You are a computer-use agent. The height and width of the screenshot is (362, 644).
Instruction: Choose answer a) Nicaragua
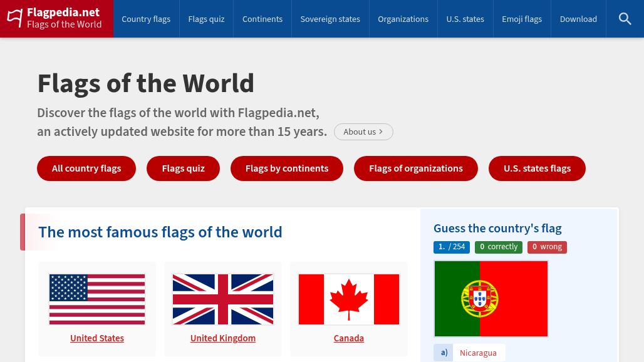pyautogui.click(x=477, y=353)
